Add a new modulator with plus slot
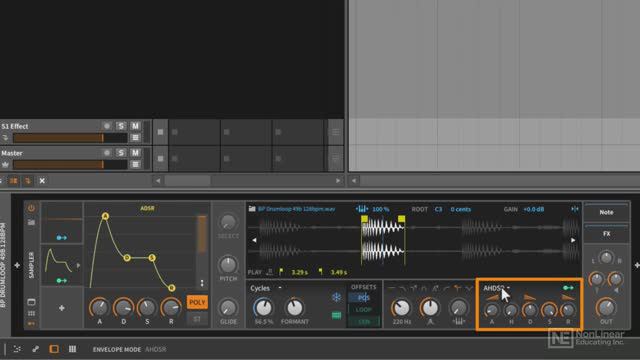The height and width of the screenshot is (360, 640). (x=62, y=308)
